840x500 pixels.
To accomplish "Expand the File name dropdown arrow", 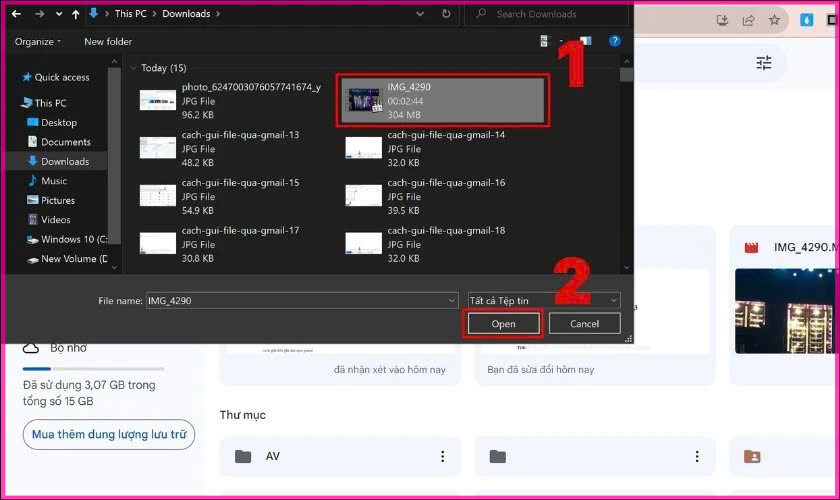I will coord(452,301).
